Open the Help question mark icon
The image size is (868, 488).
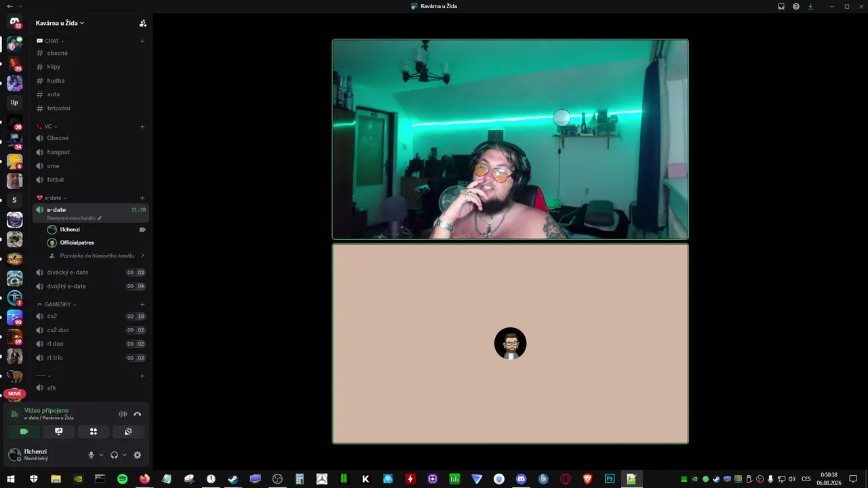[796, 6]
